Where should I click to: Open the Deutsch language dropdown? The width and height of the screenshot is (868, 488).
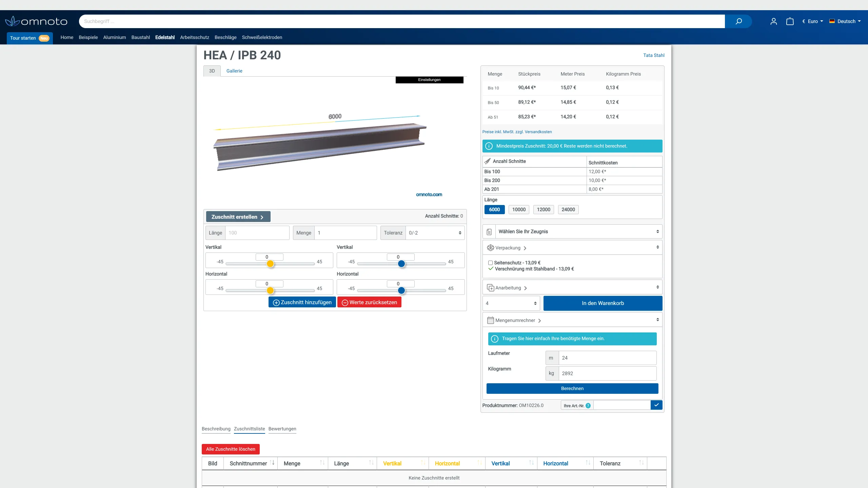pos(845,21)
